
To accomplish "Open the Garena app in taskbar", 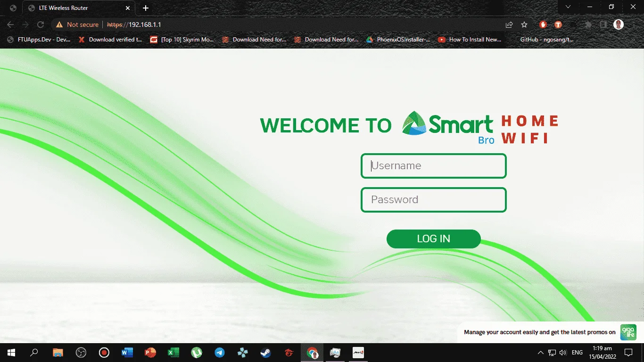I will 289,353.
